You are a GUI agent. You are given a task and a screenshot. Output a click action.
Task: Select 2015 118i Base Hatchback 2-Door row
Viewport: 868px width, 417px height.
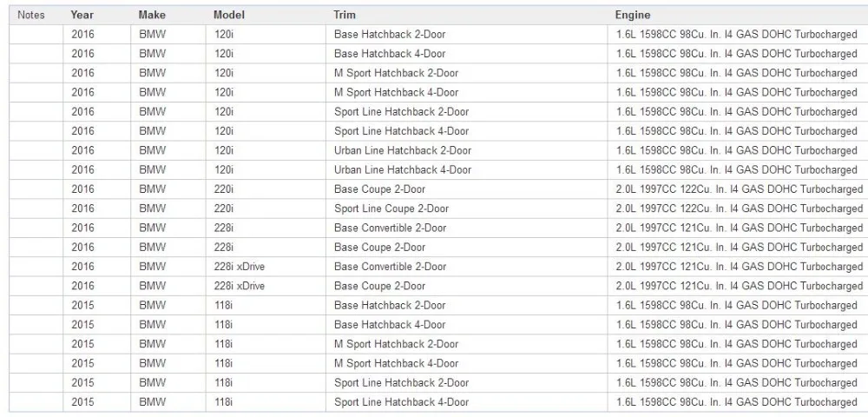(x=438, y=306)
